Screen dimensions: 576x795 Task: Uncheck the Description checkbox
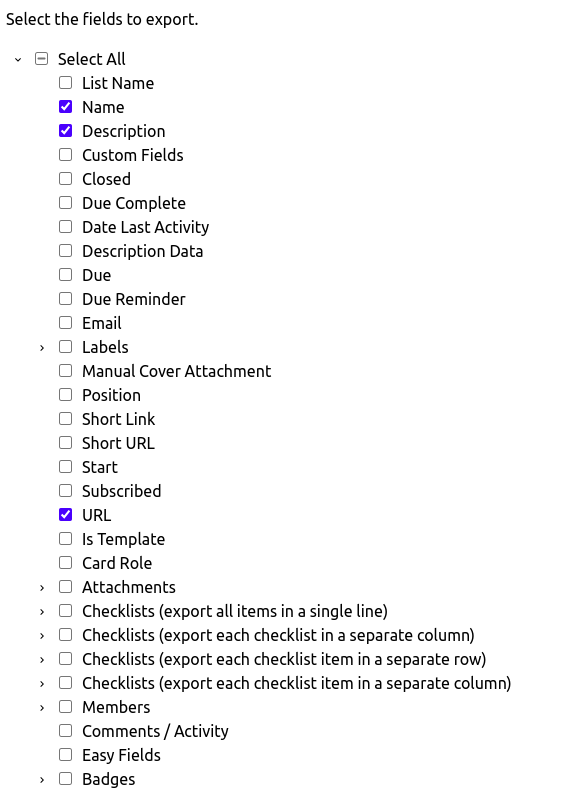pyautogui.click(x=65, y=131)
